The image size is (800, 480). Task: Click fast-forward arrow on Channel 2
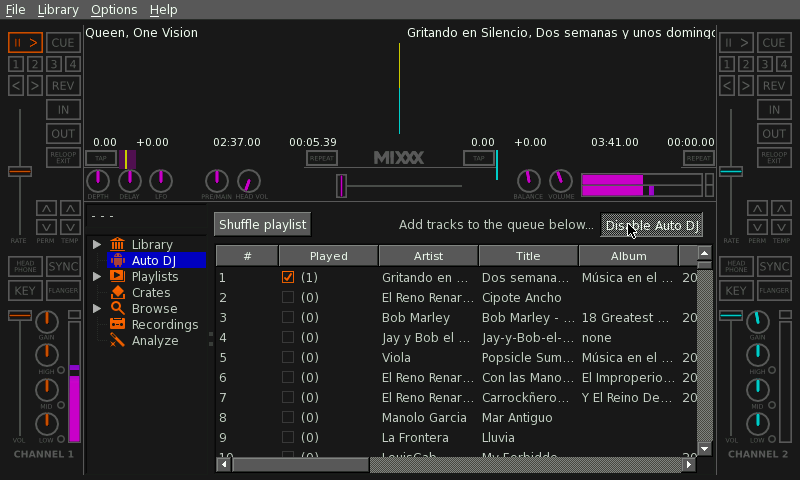pos(746,86)
